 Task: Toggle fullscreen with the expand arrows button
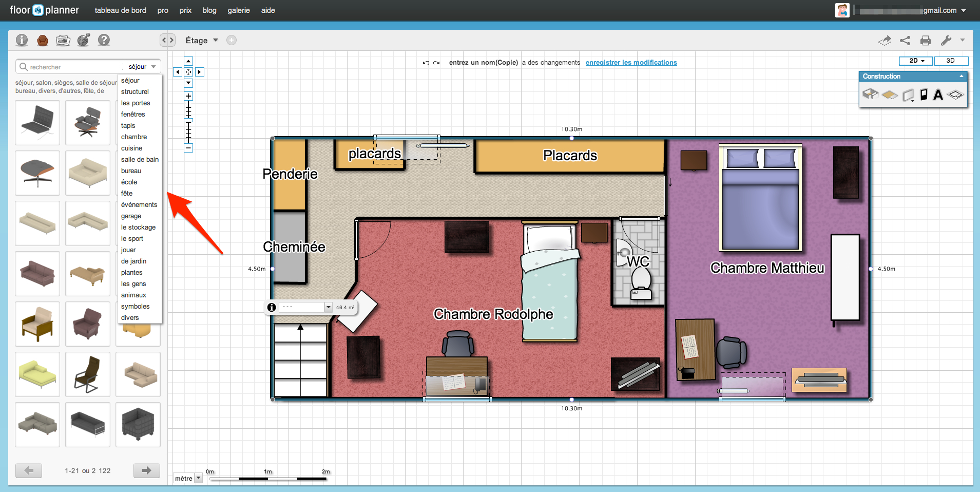(188, 72)
